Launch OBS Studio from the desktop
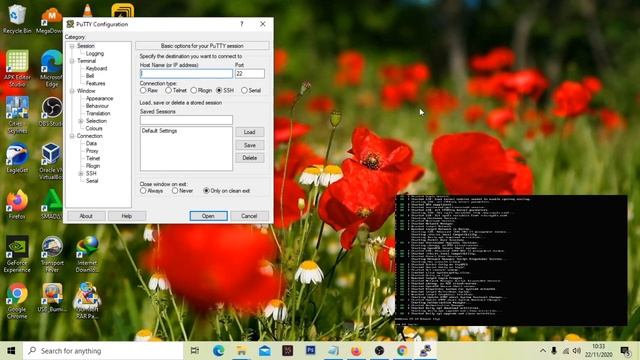Viewport: 640px width, 360px height. [x=51, y=112]
